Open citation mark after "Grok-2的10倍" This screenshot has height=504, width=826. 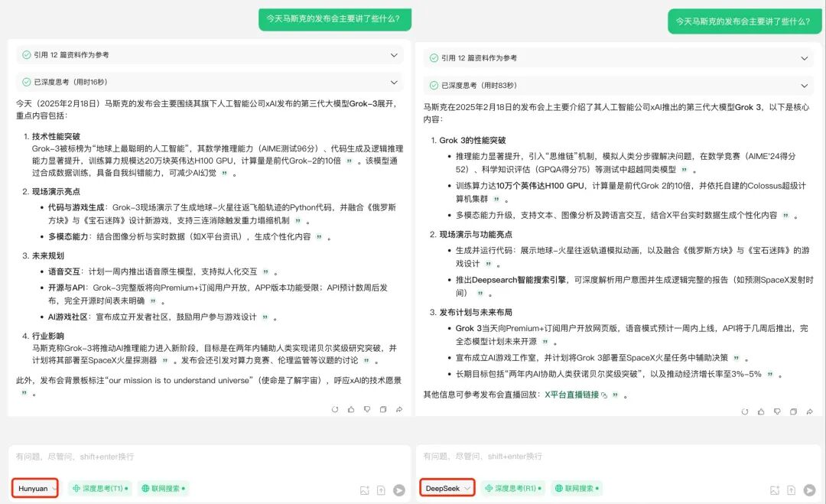click(x=350, y=161)
